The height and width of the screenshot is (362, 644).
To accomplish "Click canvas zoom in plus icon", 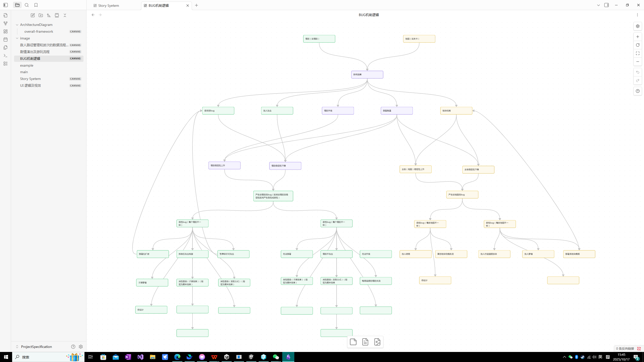I will pyautogui.click(x=637, y=37).
